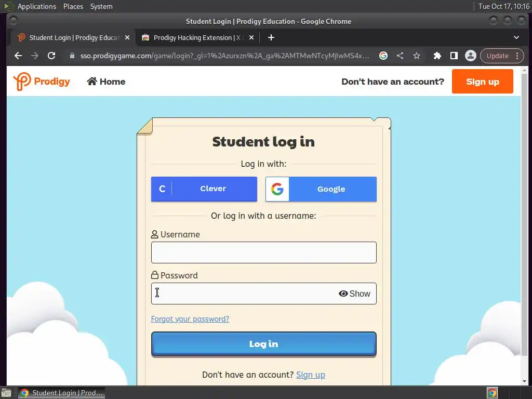Expand the tab search chevron
Image resolution: width=532 pixels, height=399 pixels.
[516, 37]
